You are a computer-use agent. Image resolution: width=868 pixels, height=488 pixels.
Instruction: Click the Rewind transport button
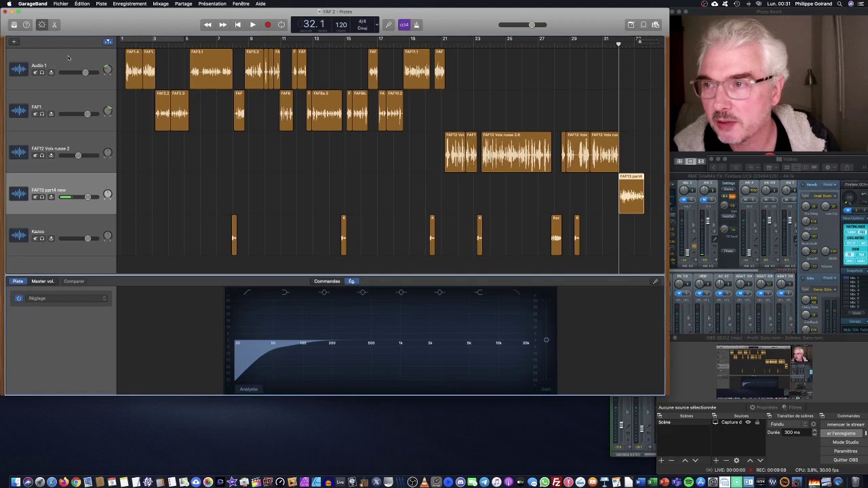208,24
